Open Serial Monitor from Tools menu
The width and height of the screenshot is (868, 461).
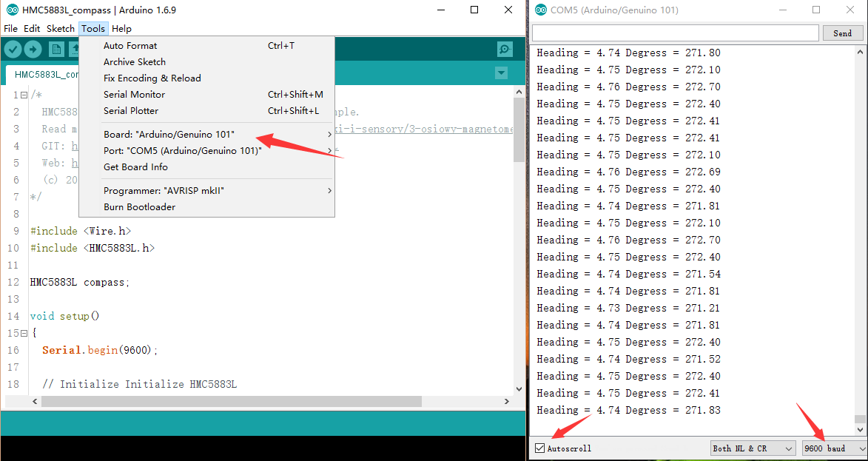[207, 95]
